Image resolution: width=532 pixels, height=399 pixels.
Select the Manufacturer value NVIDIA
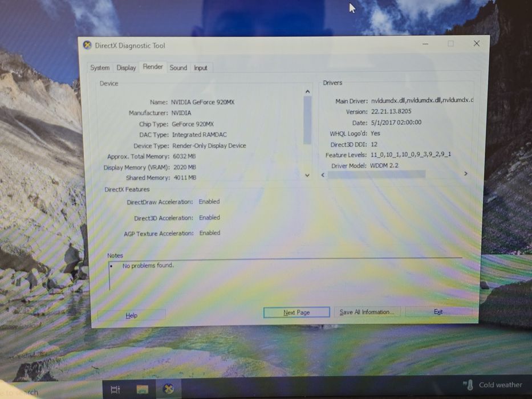pyautogui.click(x=181, y=113)
